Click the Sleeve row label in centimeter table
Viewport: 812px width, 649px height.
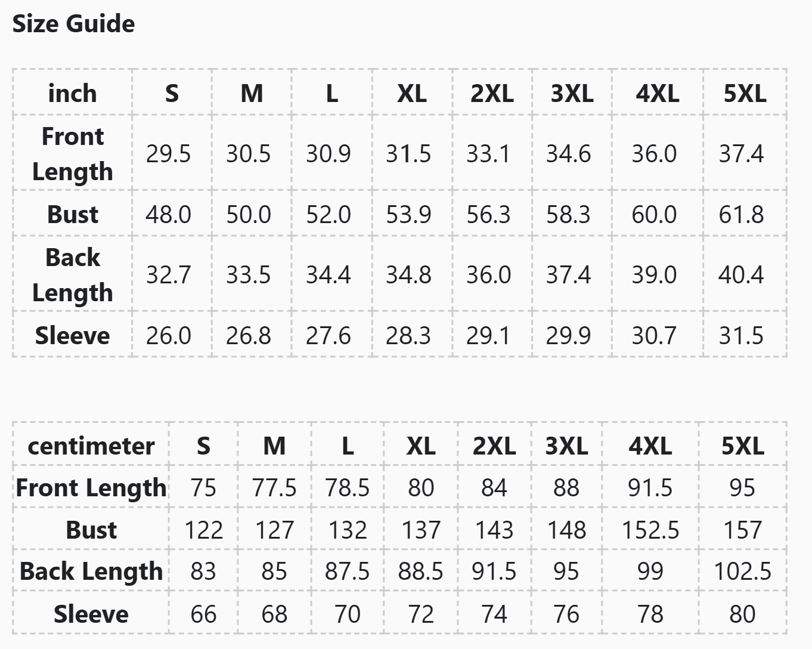pos(91,614)
